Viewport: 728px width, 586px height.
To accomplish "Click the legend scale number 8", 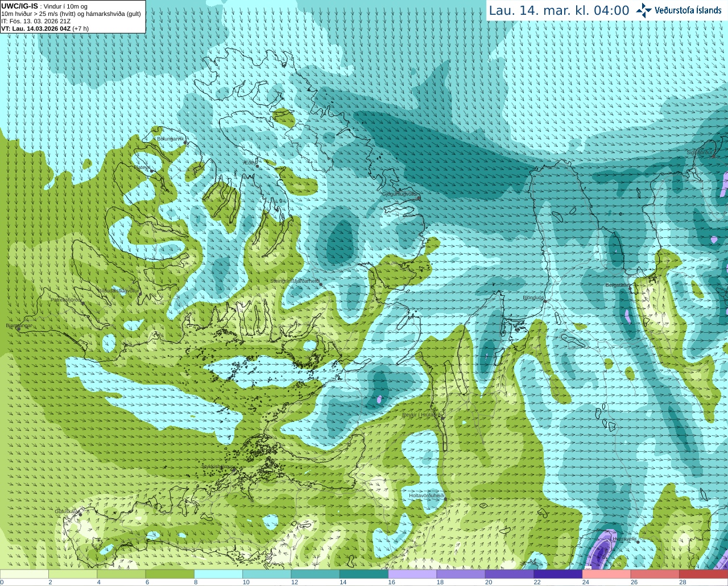I will tap(197, 582).
